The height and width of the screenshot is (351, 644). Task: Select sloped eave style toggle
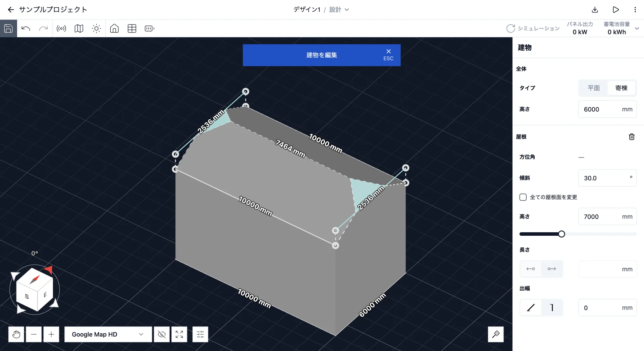[531, 307]
